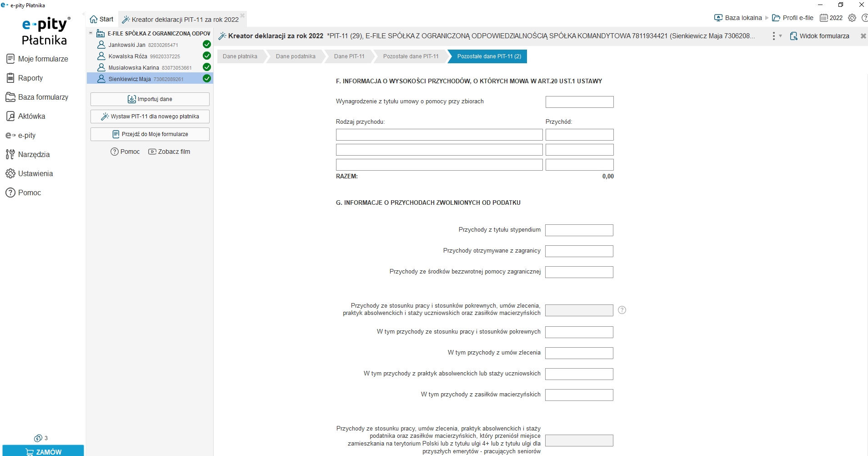Click green status check for Jankowski Jan
This screenshot has width=868, height=456.
tap(207, 44)
